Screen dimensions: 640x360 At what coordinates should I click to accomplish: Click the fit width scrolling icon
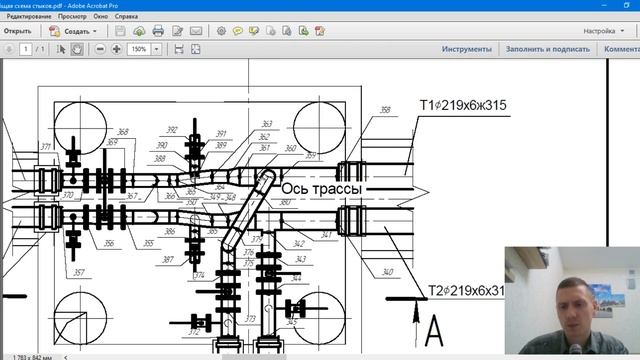click(179, 49)
